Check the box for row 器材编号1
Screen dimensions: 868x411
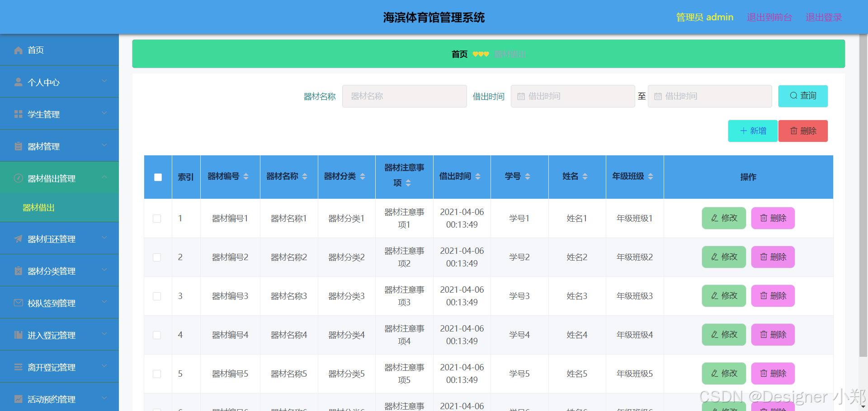[x=157, y=219]
